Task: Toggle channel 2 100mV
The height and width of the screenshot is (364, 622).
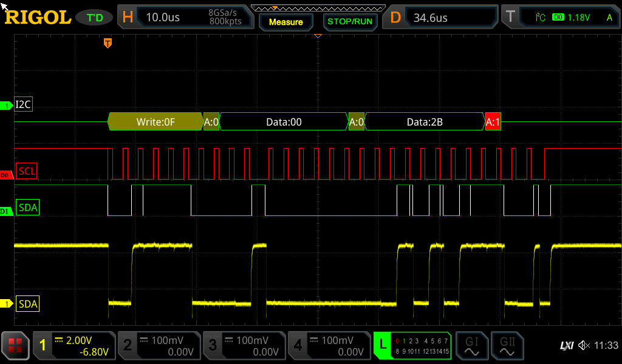Action: tap(159, 345)
